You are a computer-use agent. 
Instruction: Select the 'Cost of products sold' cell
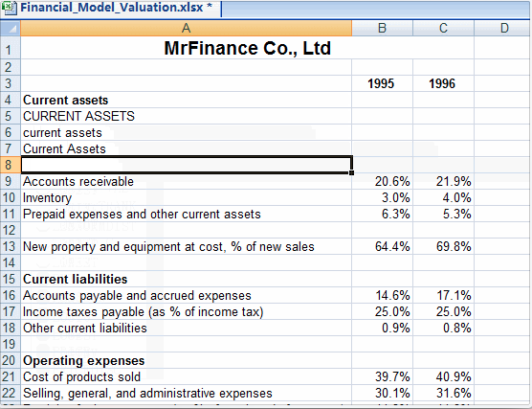[187, 376]
